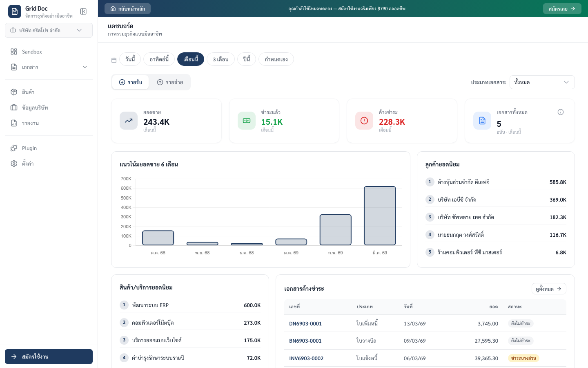Open the ประเภทเอกสาร dropdown
This screenshot has height=368, width=588.
[x=542, y=82]
